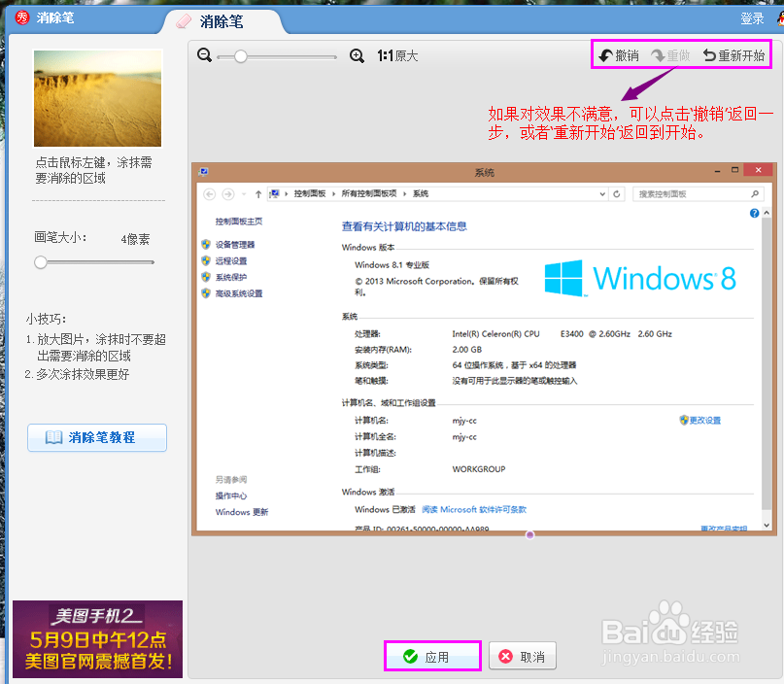Image resolution: width=784 pixels, height=684 pixels.
Task: Click the zoom out magnifier icon
Action: 204,55
